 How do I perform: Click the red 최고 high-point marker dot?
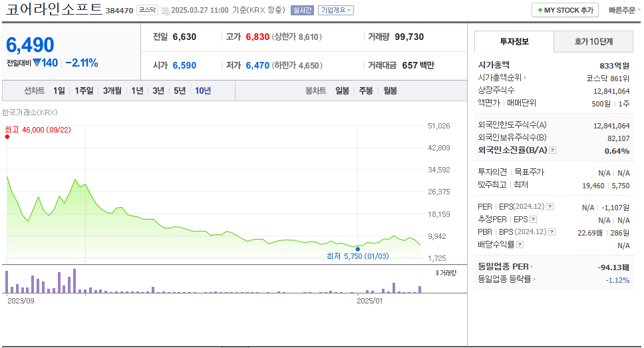7,137
